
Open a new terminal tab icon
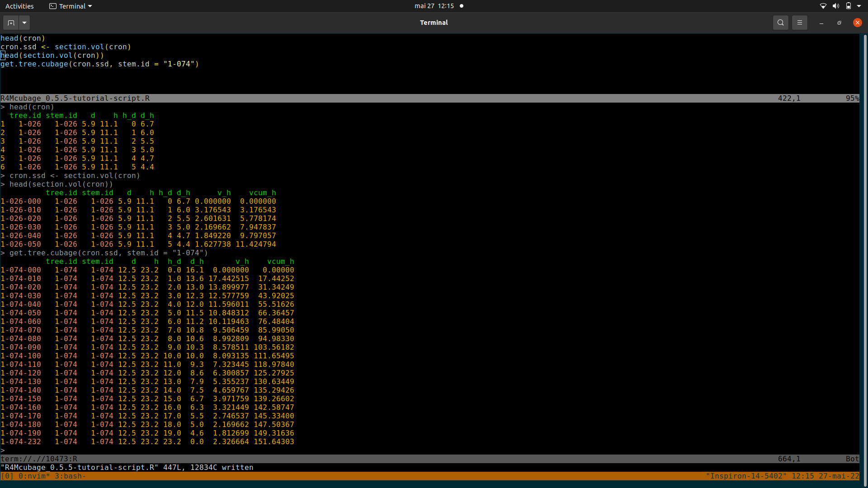11,23
